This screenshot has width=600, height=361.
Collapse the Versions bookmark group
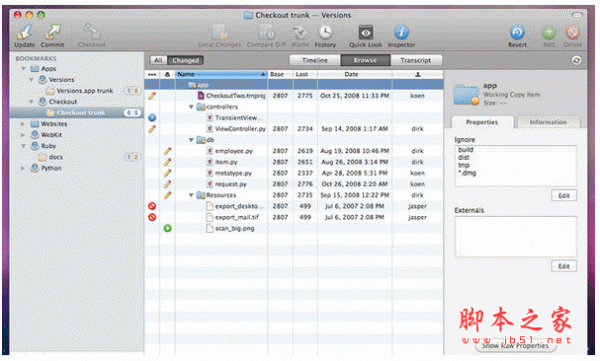31,80
